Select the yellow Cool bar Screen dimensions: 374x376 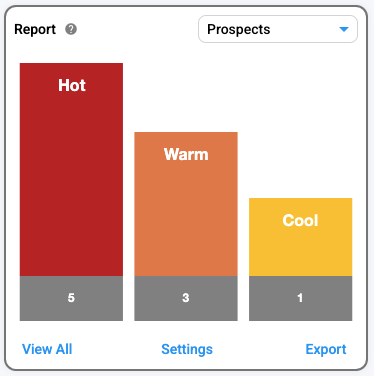click(x=300, y=237)
